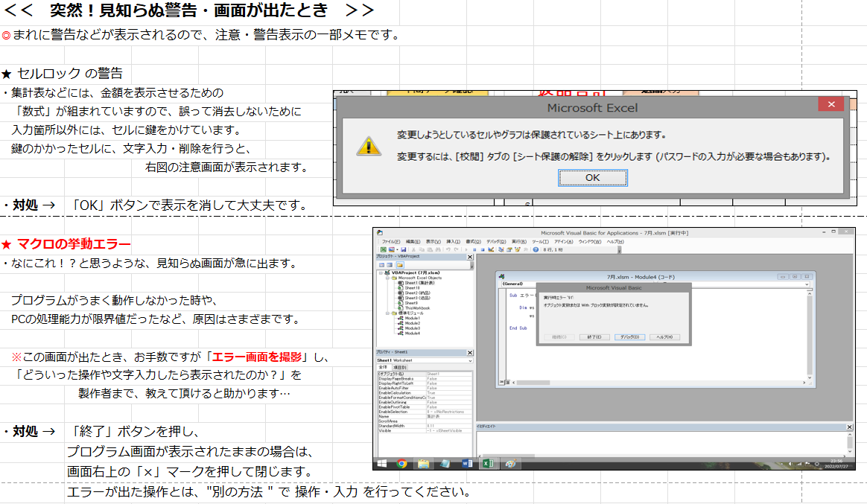
Task: Select Module4 in the project tree
Action: (412, 333)
